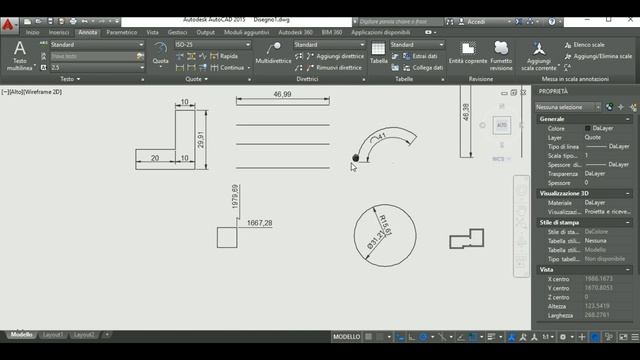Screen dimensions: 640x360
Task: Click the help question mark icon
Action: [x=552, y=22]
